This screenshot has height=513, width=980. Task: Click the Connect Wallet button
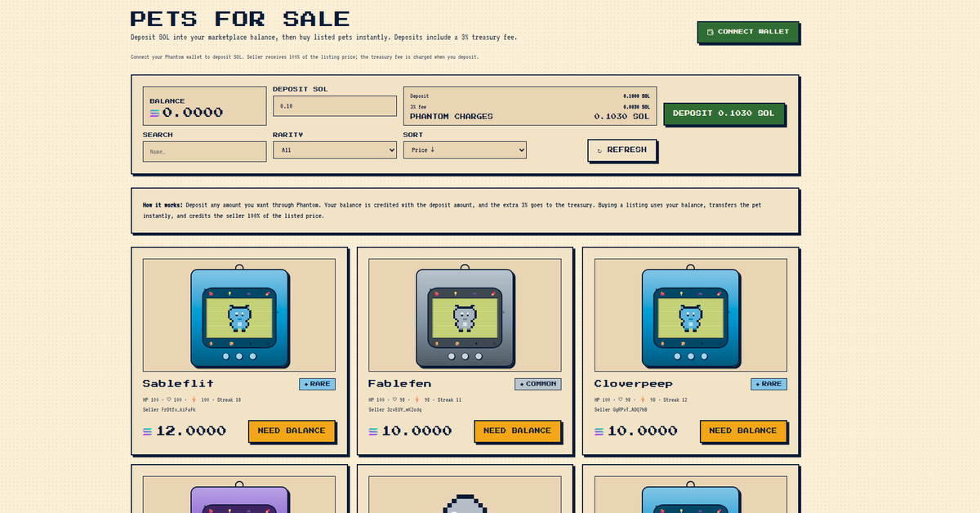748,32
